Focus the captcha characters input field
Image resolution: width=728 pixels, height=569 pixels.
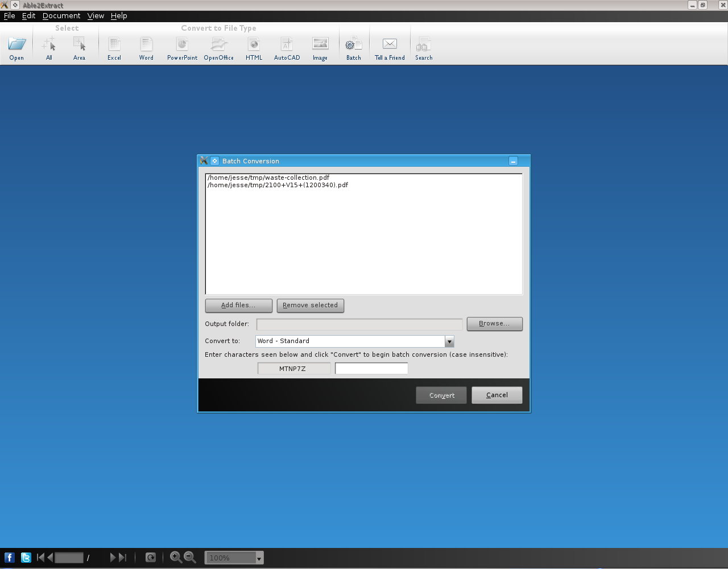pyautogui.click(x=371, y=369)
